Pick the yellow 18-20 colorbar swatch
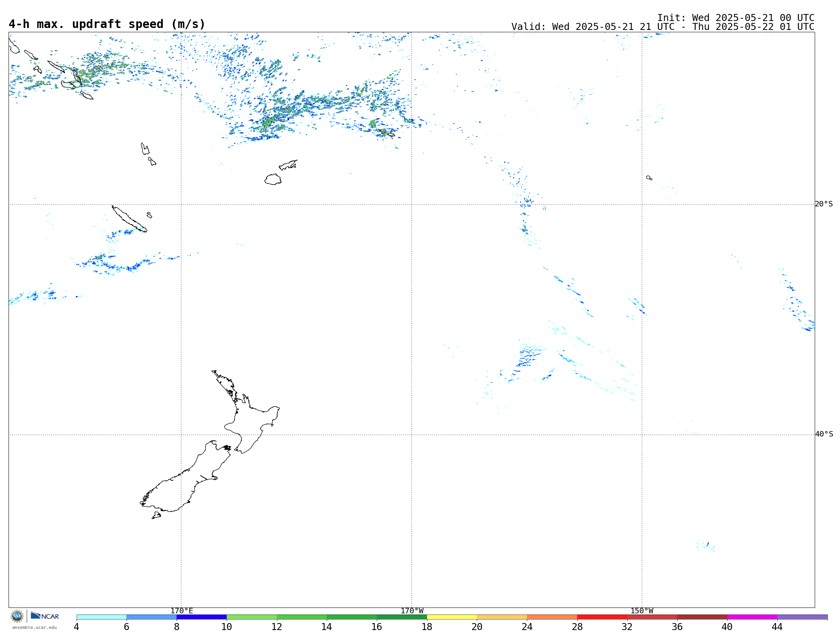The width and height of the screenshot is (840, 632). click(x=452, y=617)
